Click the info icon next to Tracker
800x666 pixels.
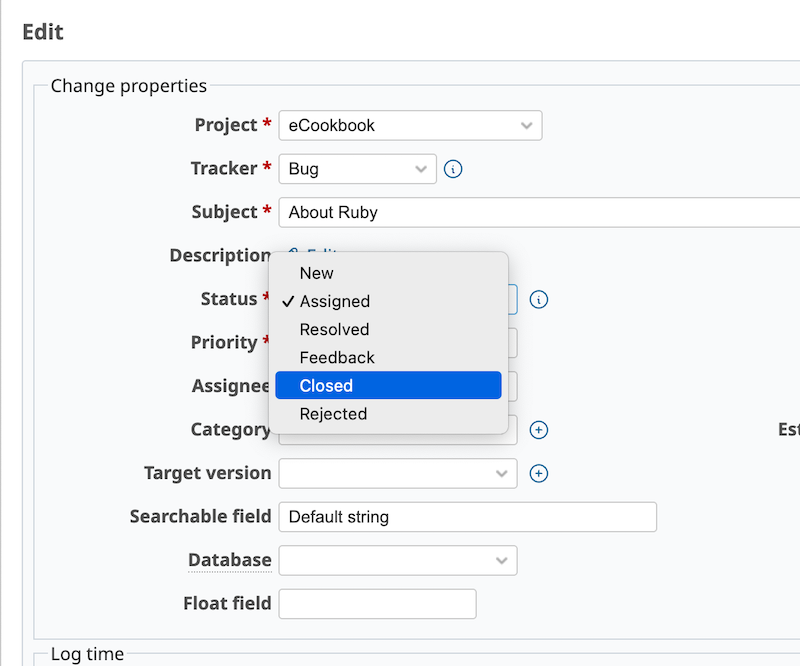pyautogui.click(x=453, y=169)
